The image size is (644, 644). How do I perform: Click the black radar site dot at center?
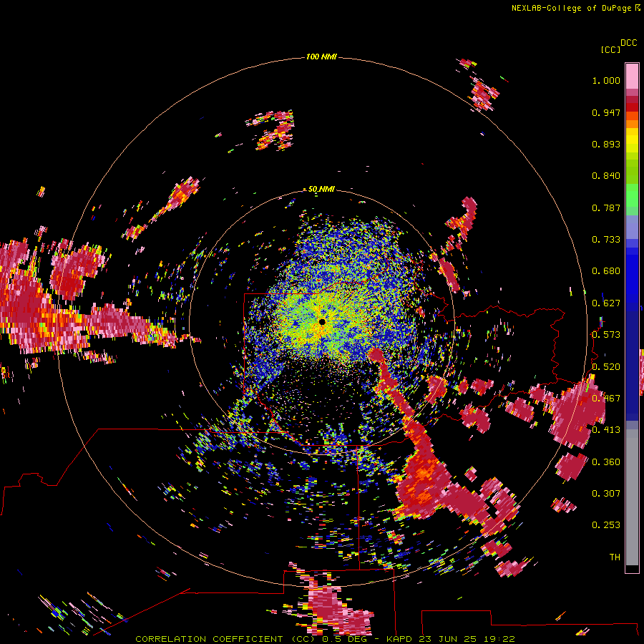tap(322, 322)
